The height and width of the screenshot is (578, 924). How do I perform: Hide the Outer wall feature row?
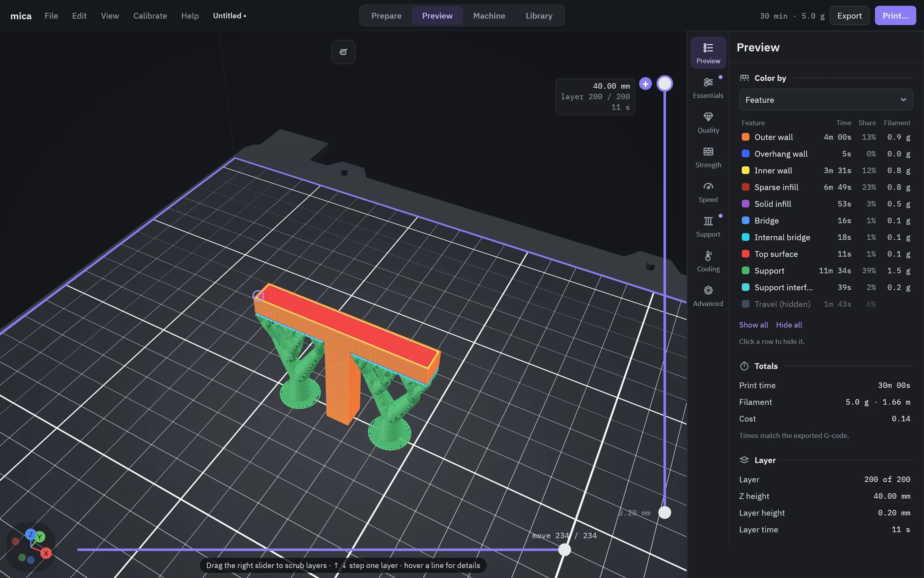[x=826, y=137]
